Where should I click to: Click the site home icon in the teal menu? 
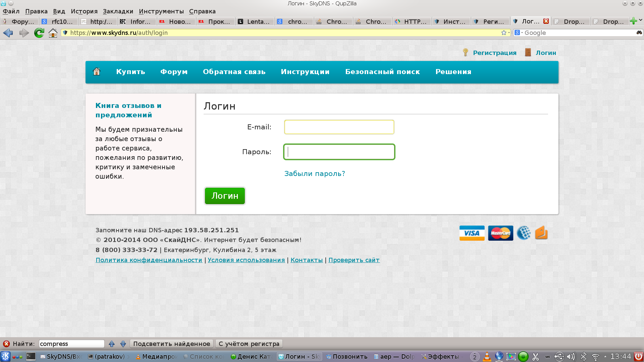point(97,71)
